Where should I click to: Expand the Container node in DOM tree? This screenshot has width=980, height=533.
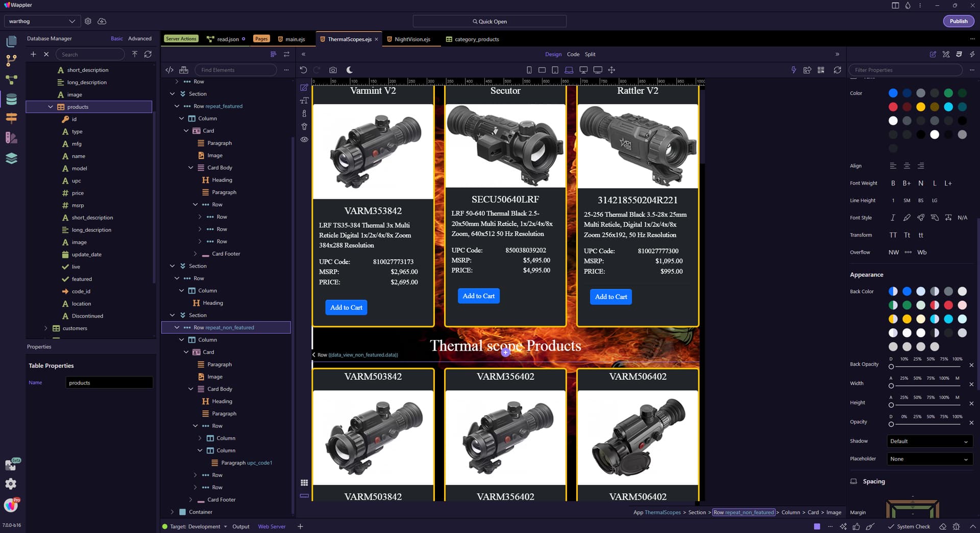pyautogui.click(x=172, y=512)
